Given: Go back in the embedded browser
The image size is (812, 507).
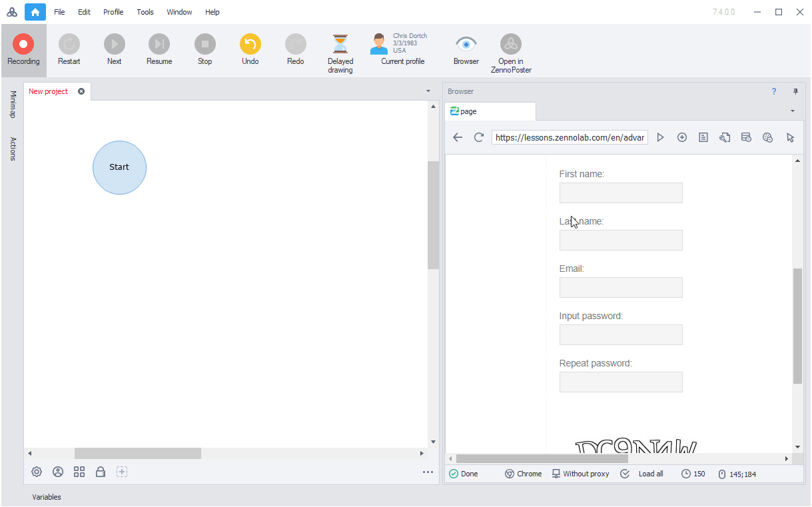Looking at the screenshot, I should pyautogui.click(x=458, y=137).
